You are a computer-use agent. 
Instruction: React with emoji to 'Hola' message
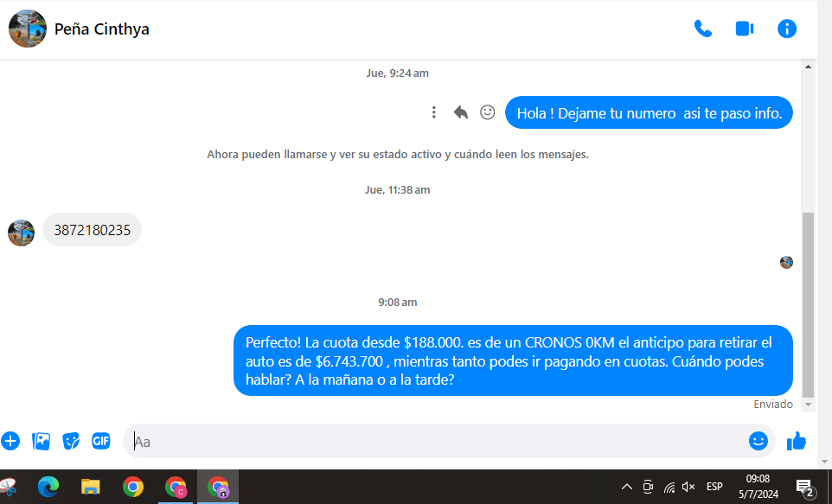point(488,112)
